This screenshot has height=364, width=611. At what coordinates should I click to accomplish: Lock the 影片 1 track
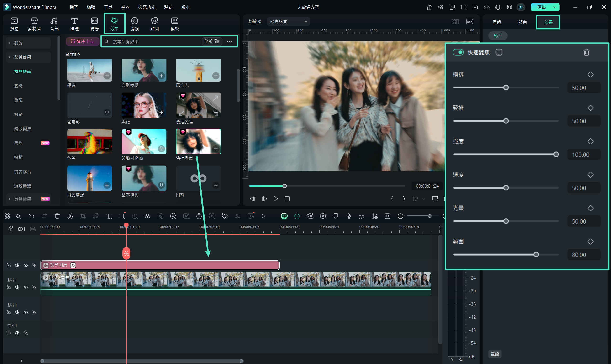(8, 312)
